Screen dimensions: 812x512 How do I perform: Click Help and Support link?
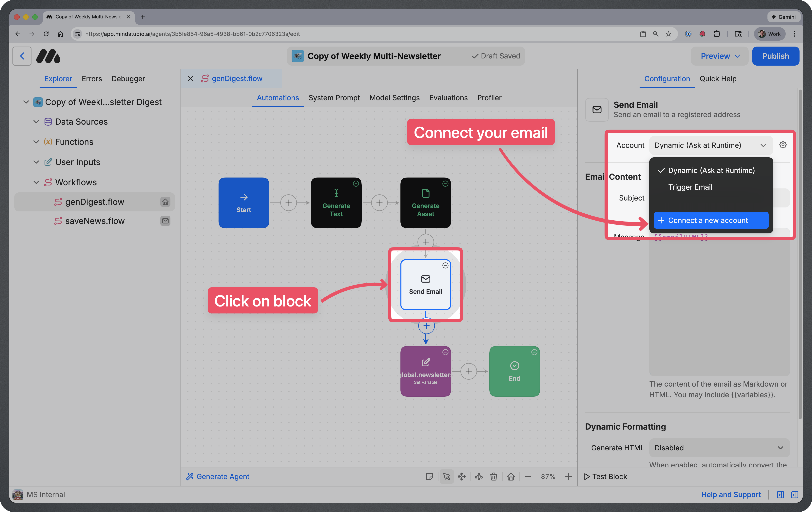[731, 494]
